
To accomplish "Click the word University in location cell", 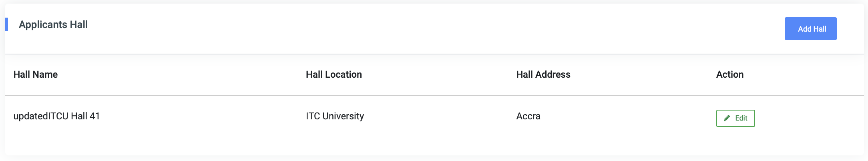I will click(x=344, y=116).
